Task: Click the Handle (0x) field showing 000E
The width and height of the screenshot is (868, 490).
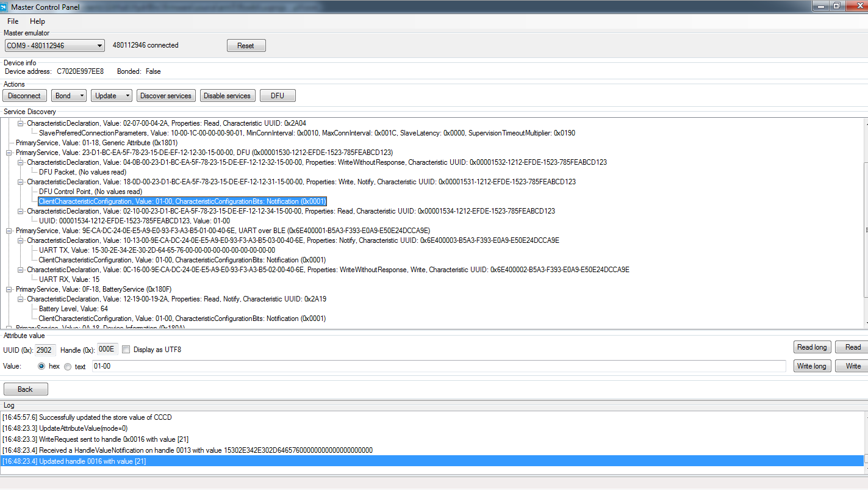Action: pyautogui.click(x=107, y=350)
